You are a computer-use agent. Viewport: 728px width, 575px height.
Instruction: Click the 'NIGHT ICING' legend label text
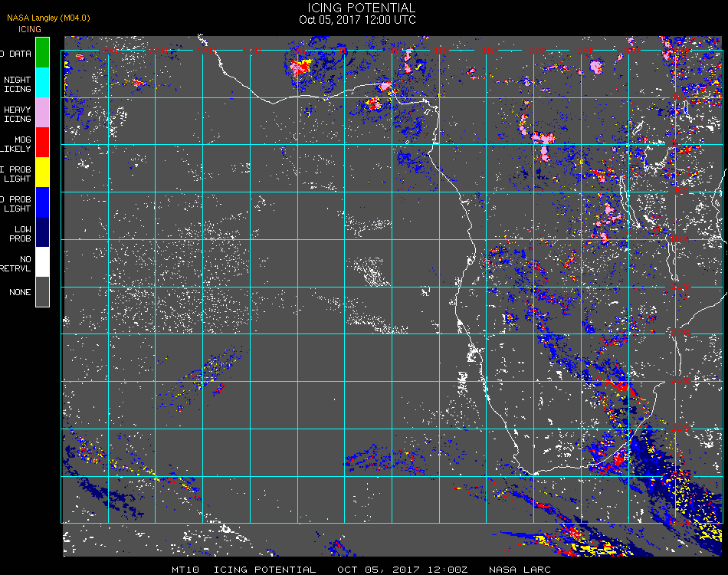[17, 84]
